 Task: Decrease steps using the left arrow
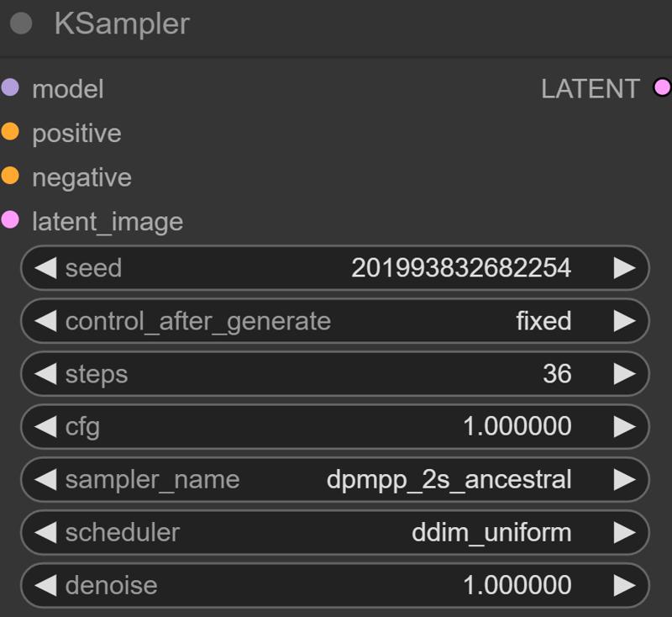coord(45,374)
